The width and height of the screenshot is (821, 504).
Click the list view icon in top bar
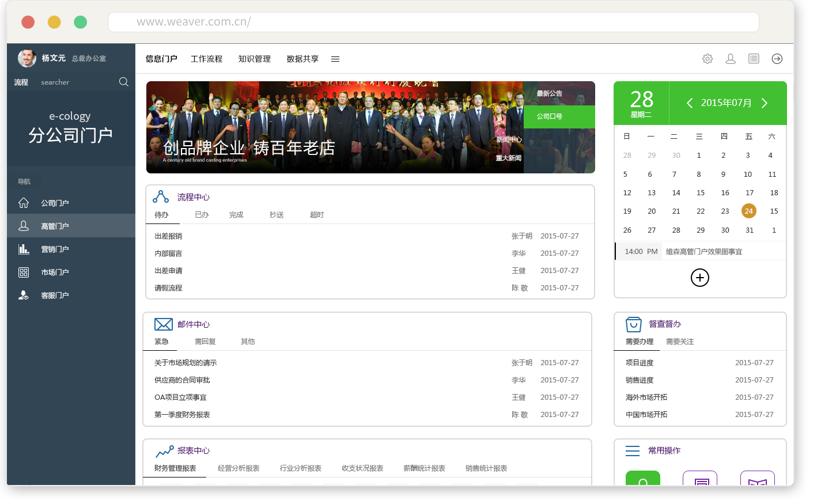click(754, 59)
